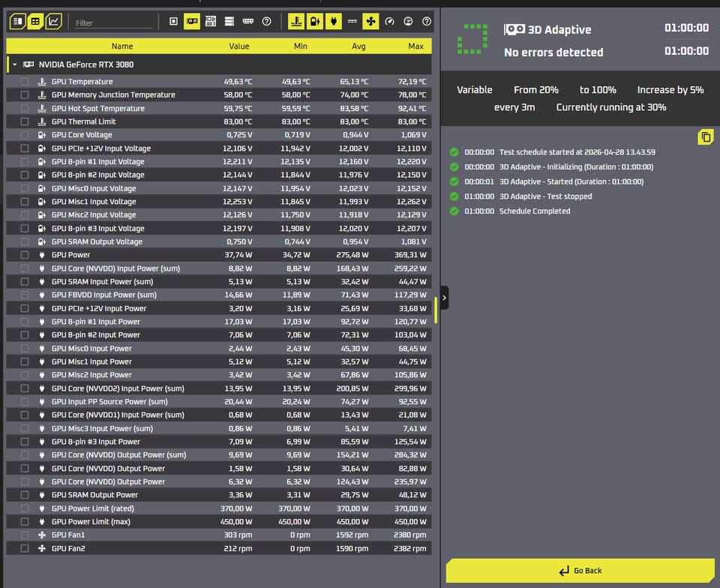Image resolution: width=720 pixels, height=588 pixels.
Task: Sort by the Avg column header
Action: (358, 46)
